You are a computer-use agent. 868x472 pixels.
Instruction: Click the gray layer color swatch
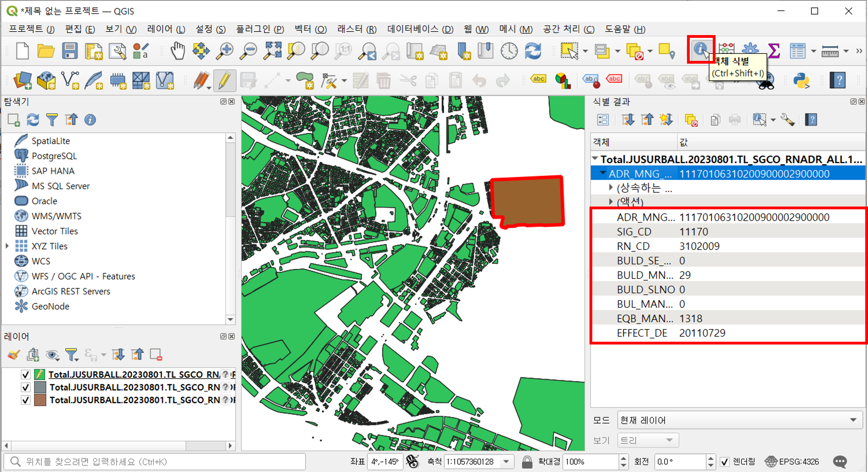tap(40, 387)
